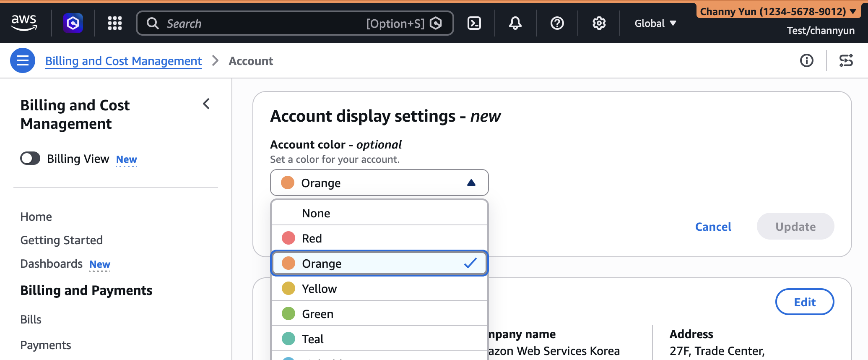Click the Search input field
Screen dimensions: 868x360
pyautogui.click(x=260, y=23)
